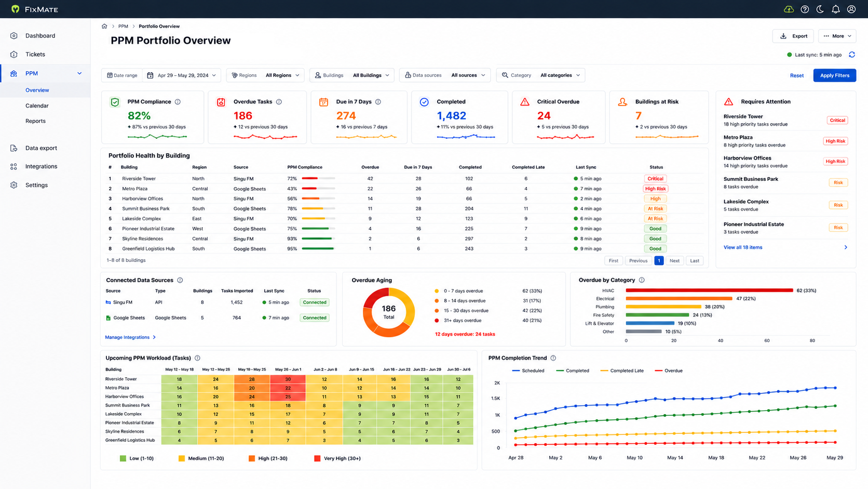Click the First pagination button
The image size is (868, 489).
coord(613,261)
